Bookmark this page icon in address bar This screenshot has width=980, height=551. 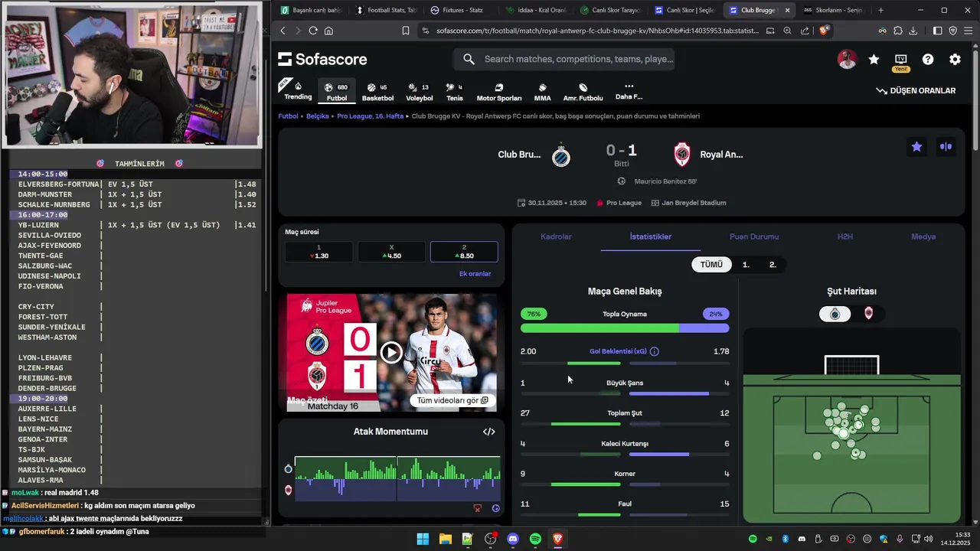tap(406, 31)
